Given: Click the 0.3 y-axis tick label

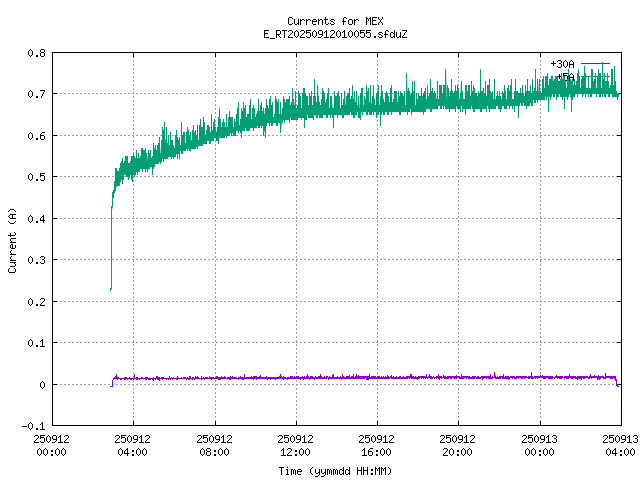Looking at the screenshot, I should click(x=35, y=260).
